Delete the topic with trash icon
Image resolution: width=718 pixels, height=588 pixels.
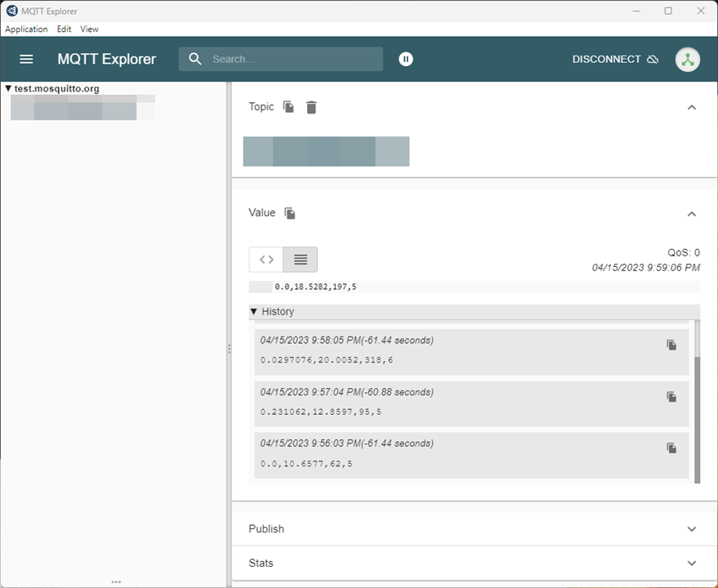tap(311, 107)
